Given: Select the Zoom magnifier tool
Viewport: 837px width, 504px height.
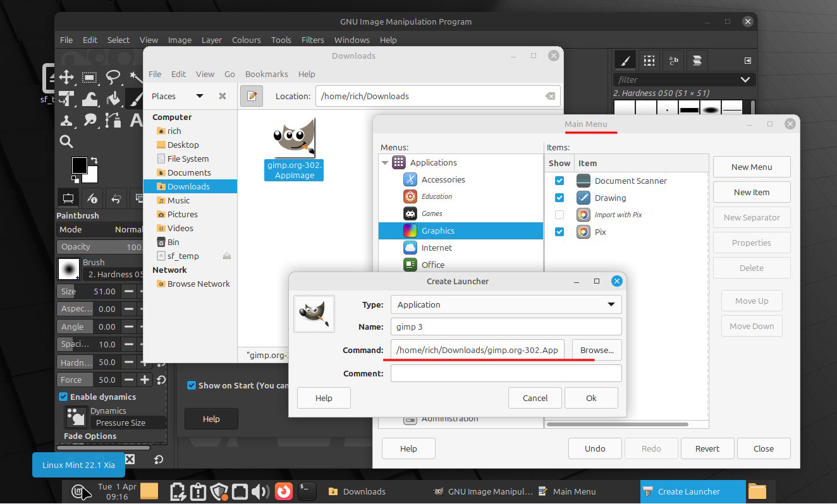Looking at the screenshot, I should [x=66, y=141].
